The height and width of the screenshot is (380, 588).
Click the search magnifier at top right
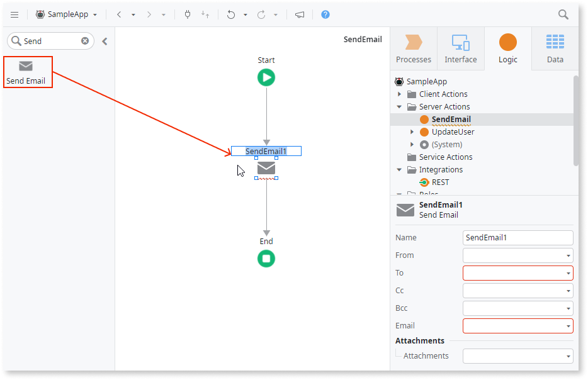[563, 14]
